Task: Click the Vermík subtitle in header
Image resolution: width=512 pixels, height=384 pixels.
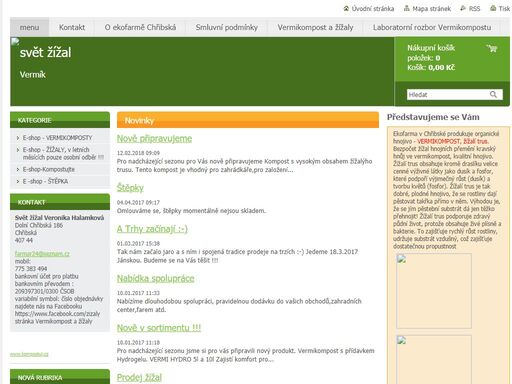Action: pos(33,74)
